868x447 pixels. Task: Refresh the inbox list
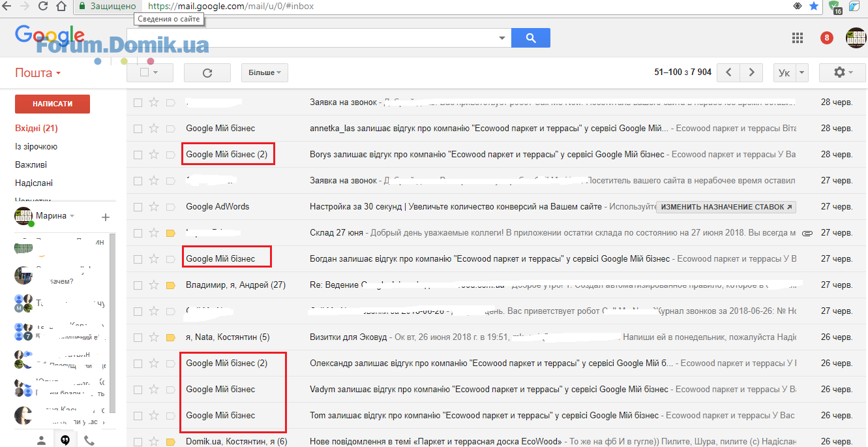[207, 72]
